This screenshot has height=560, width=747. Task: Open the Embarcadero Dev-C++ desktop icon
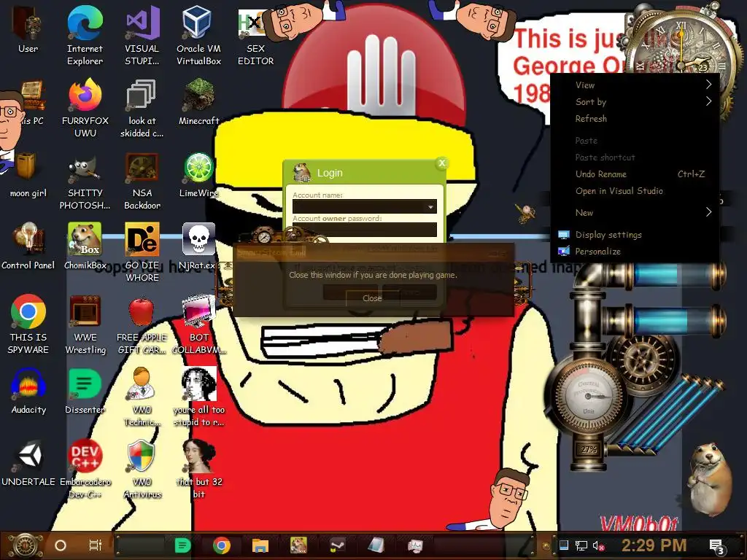click(85, 469)
